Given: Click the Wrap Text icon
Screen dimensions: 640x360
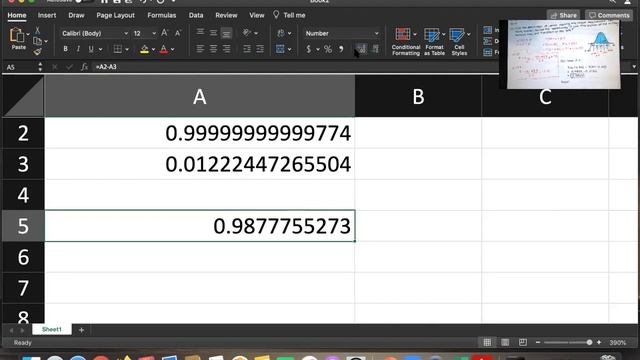Looking at the screenshot, I should tap(280, 33).
